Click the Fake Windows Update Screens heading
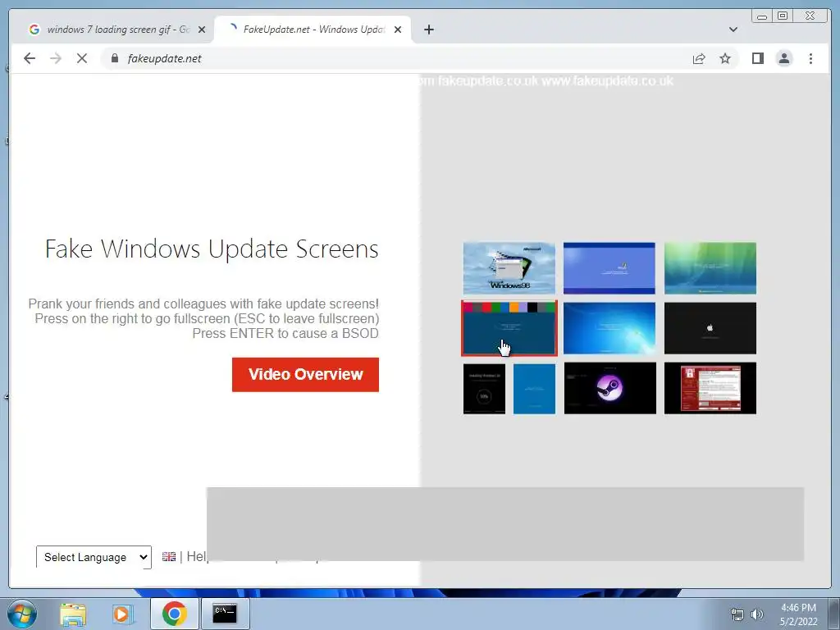Viewport: 840px width, 630px height. click(x=212, y=249)
